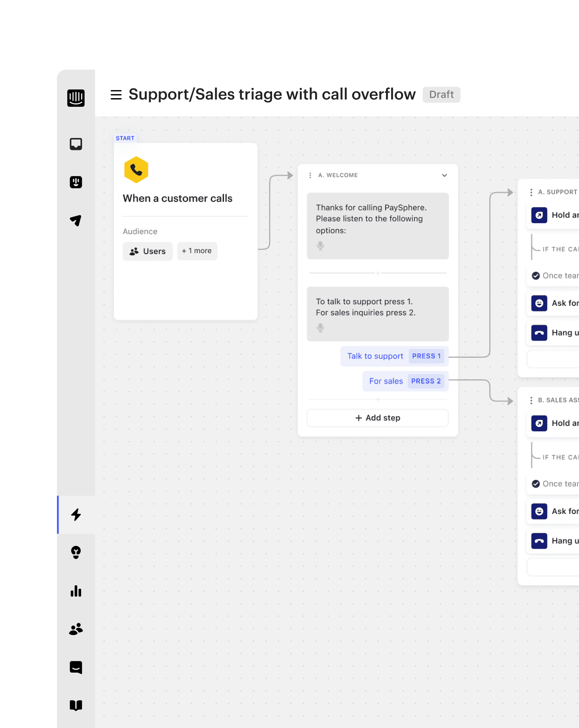Click IF THE CAL branch in Sales block
The image size is (579, 728).
(x=560, y=457)
